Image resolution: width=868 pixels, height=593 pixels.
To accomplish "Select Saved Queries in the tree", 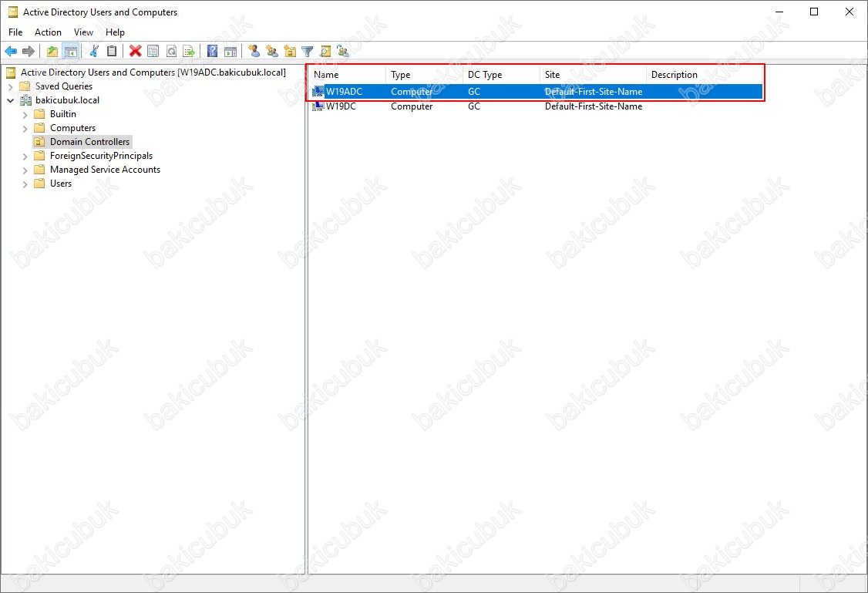I will tap(64, 86).
